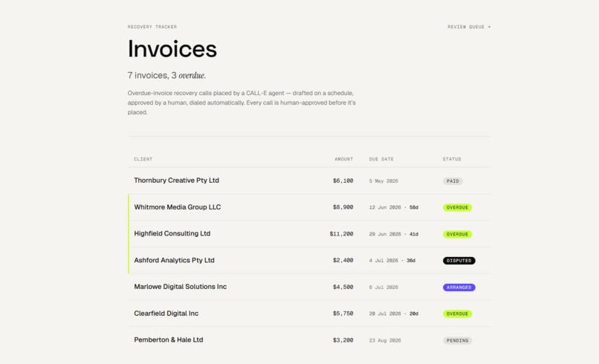
Task: Click the $5,750 amount
Action: (x=343, y=313)
